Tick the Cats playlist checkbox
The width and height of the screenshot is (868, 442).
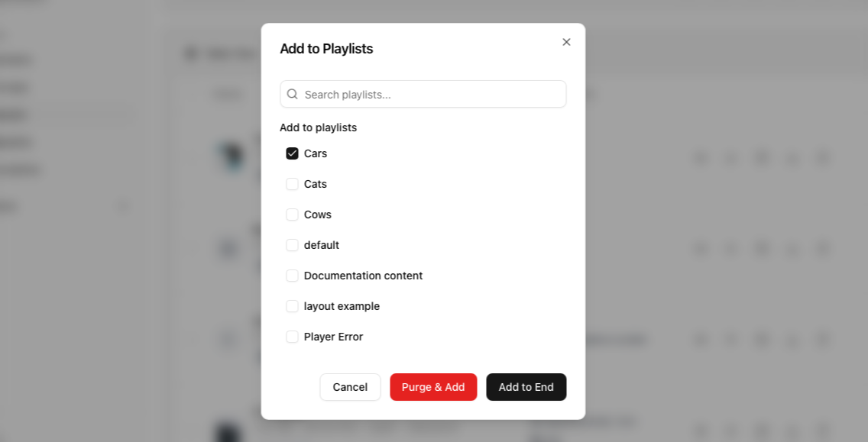click(x=292, y=184)
